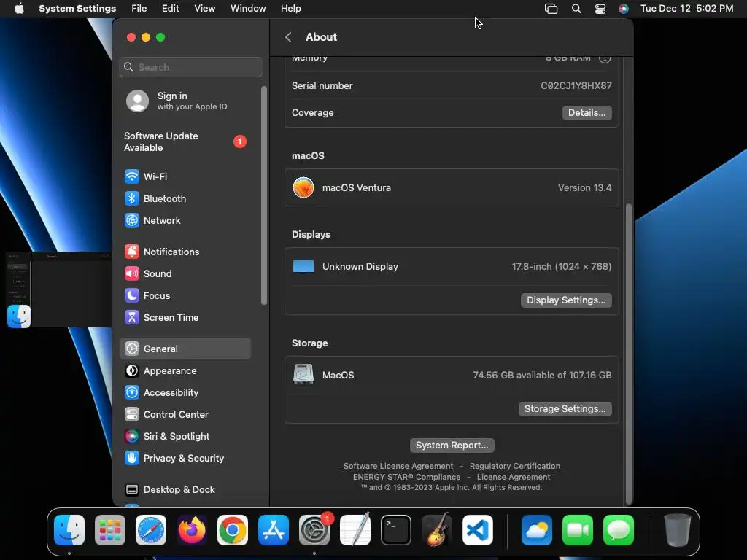Open Siri & Spotlight settings

pyautogui.click(x=185, y=437)
